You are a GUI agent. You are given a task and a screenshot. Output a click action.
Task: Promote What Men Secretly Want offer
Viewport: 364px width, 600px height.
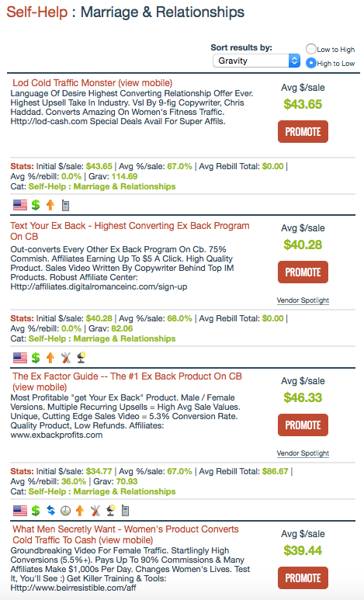[303, 577]
